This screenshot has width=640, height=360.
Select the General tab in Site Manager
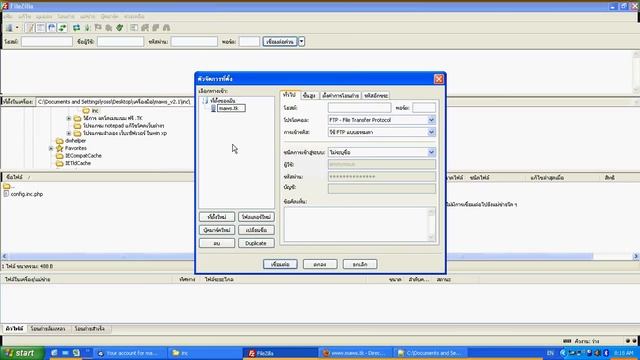290,95
